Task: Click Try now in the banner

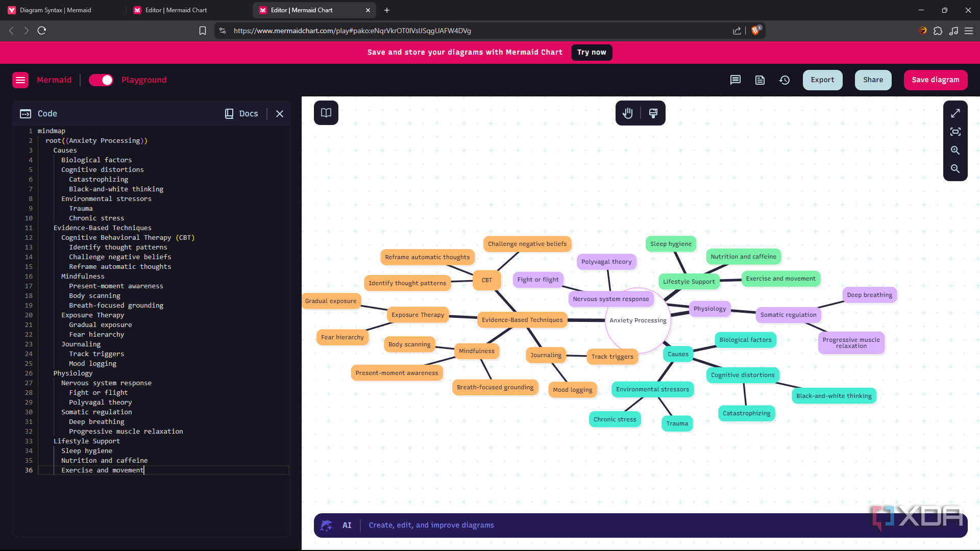Action: click(x=592, y=52)
